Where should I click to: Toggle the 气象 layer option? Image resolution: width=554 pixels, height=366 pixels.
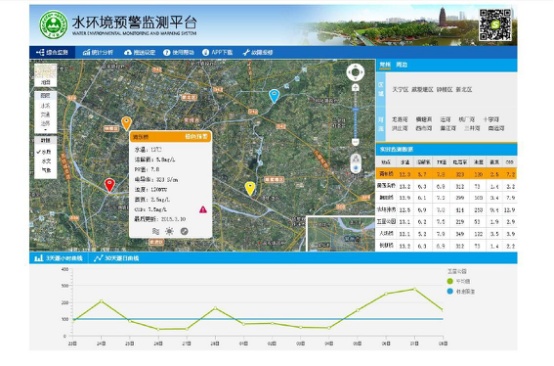46,170
